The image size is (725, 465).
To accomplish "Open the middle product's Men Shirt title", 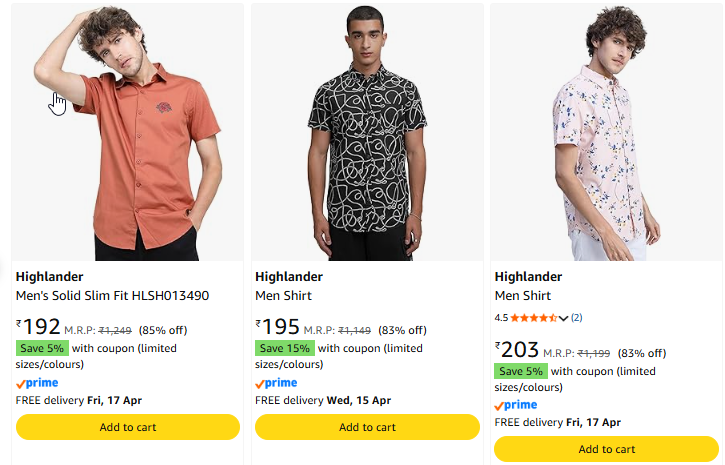I will click(x=283, y=296).
